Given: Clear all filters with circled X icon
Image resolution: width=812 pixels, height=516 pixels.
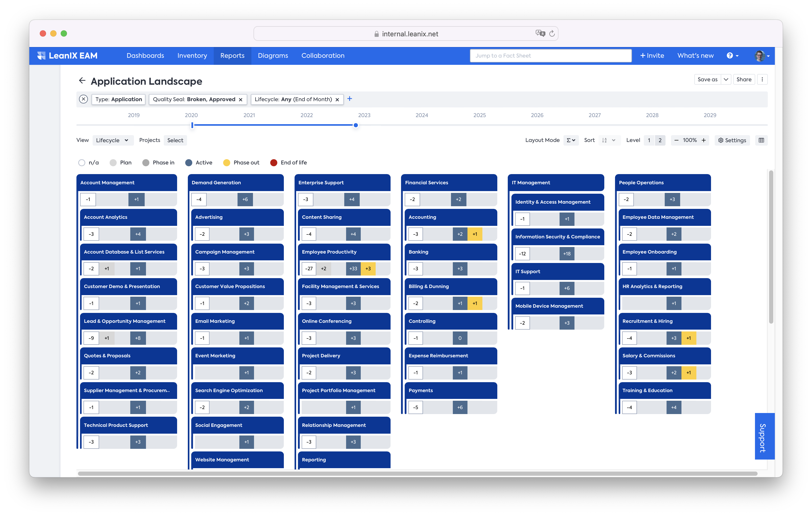Looking at the screenshot, I should 83,99.
